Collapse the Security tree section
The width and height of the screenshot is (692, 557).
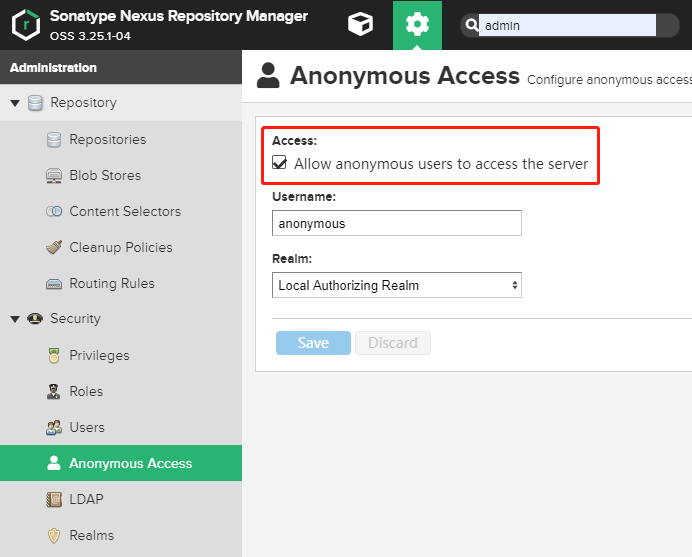tap(15, 319)
